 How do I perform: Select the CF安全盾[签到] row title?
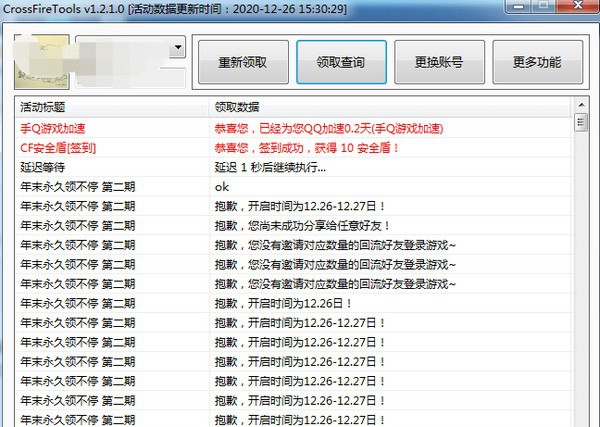point(58,148)
